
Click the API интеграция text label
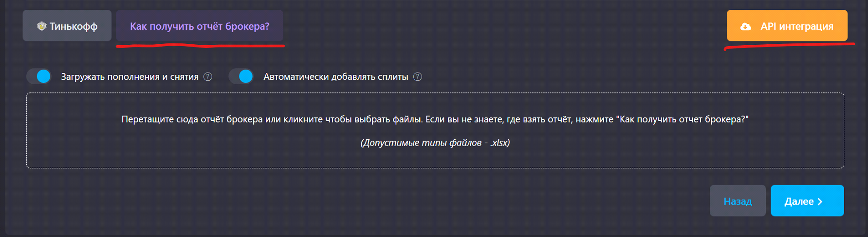(x=797, y=26)
